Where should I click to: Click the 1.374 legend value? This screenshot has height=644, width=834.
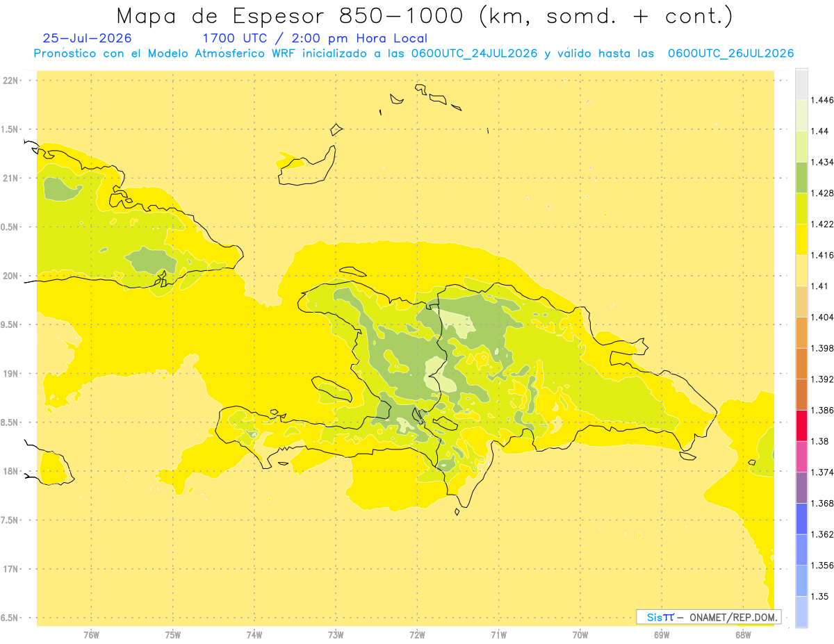[822, 472]
